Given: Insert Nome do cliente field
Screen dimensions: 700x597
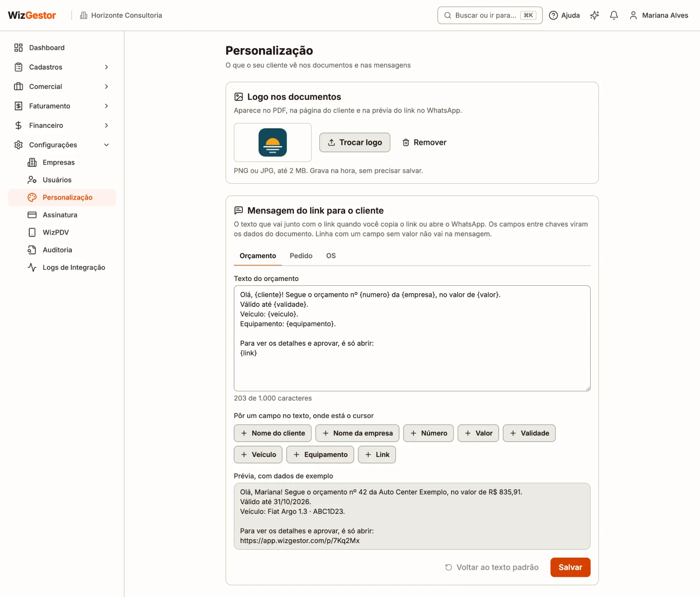Looking at the screenshot, I should [273, 433].
